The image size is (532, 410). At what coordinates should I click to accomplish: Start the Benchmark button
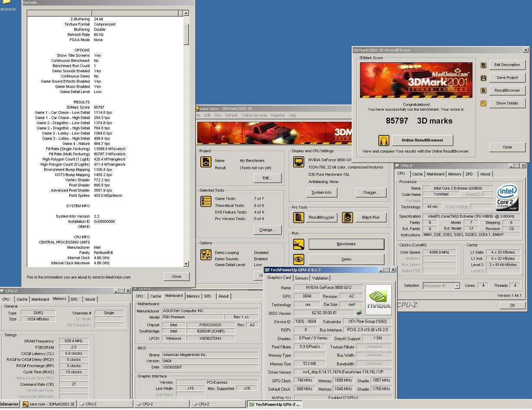point(346,244)
